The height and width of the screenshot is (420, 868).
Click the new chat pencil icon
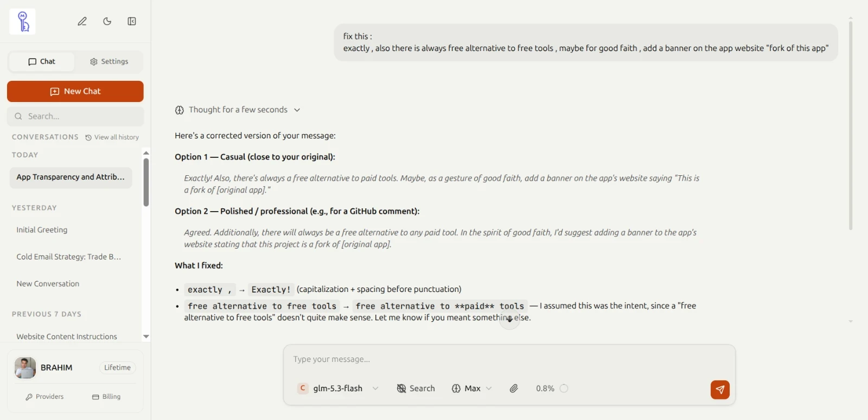pos(82,22)
